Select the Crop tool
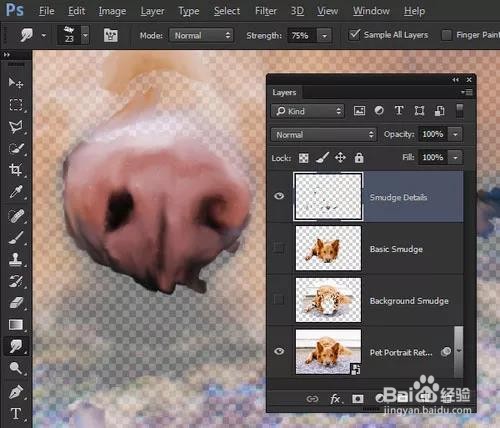This screenshot has height=428, width=500. click(16, 170)
